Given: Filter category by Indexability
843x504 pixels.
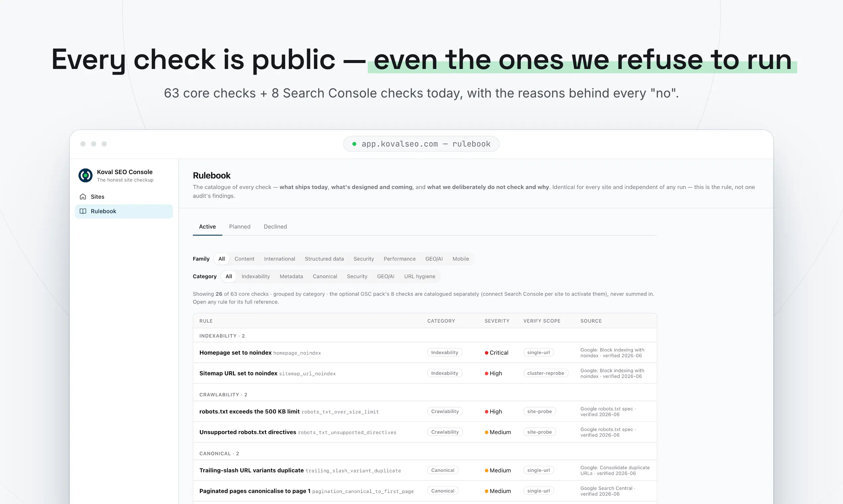Looking at the screenshot, I should (256, 277).
